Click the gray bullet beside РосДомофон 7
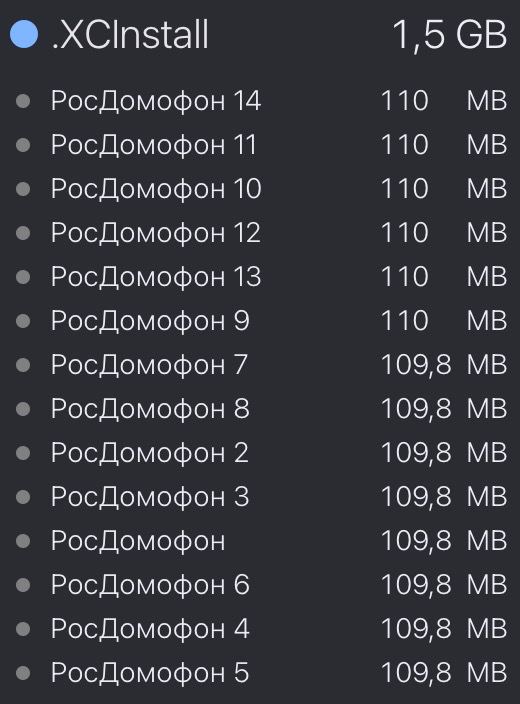 click(x=23, y=365)
